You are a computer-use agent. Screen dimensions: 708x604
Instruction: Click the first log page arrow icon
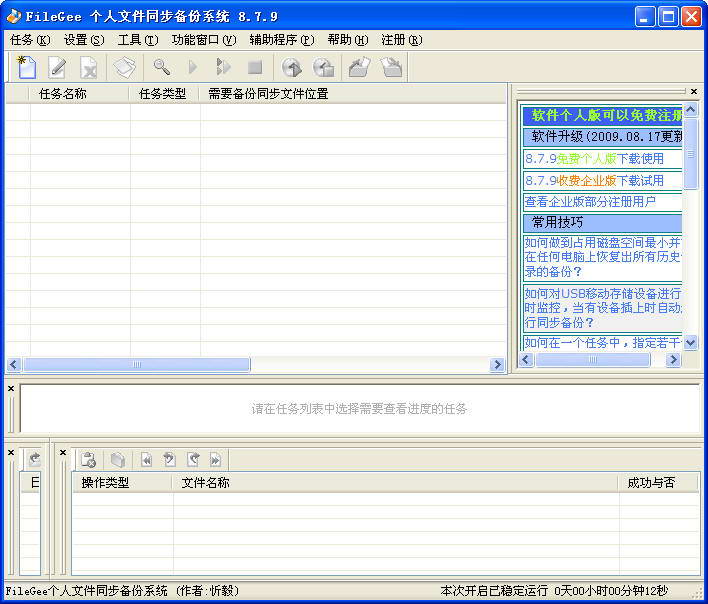click(x=146, y=460)
